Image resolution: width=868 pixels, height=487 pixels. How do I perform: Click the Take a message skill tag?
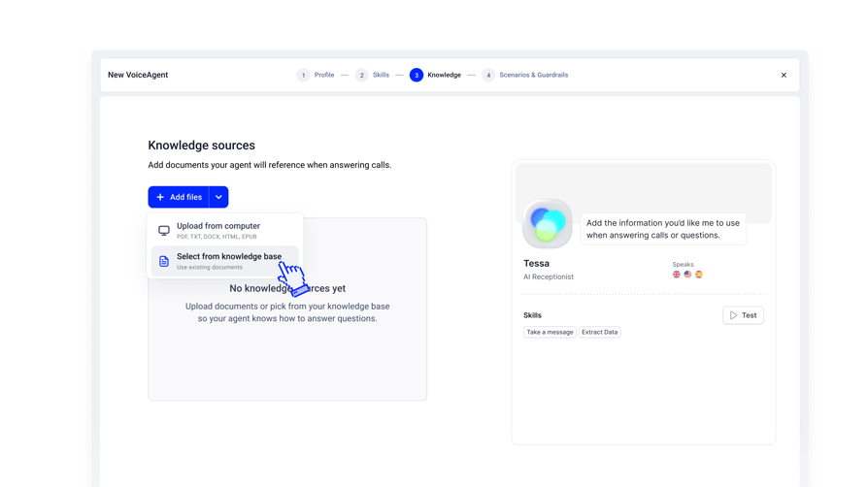(550, 332)
